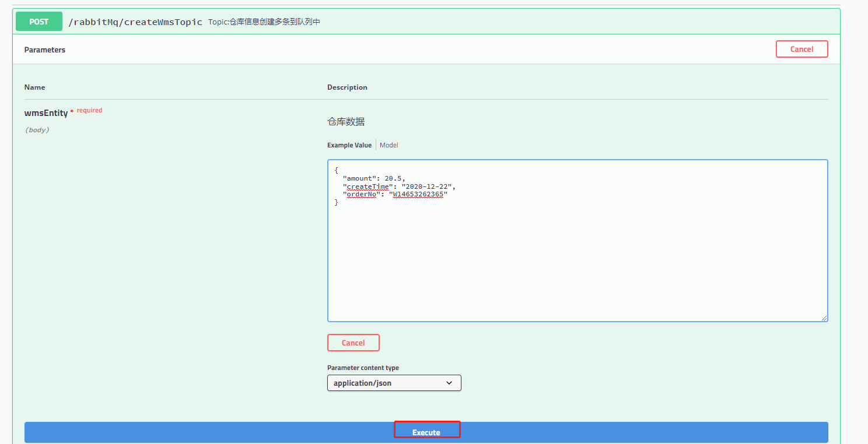Click the Parameters section heading
Screen dimensions: 868x444
click(x=45, y=50)
